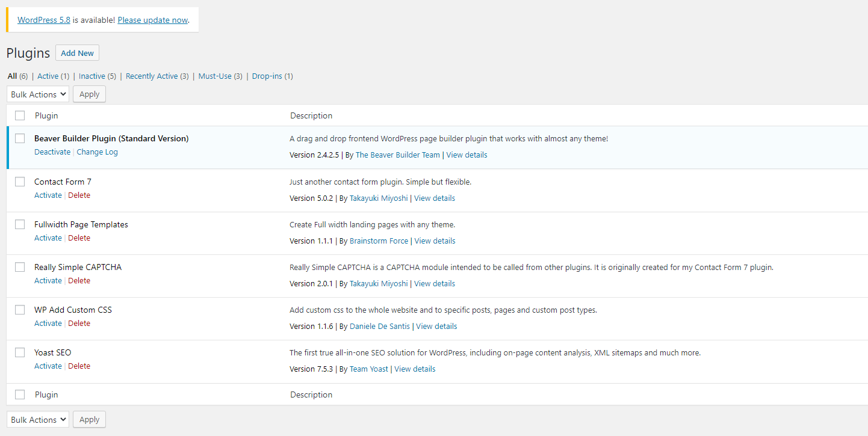Open Daniele De Santis author link
The width and height of the screenshot is (868, 436).
(x=380, y=327)
